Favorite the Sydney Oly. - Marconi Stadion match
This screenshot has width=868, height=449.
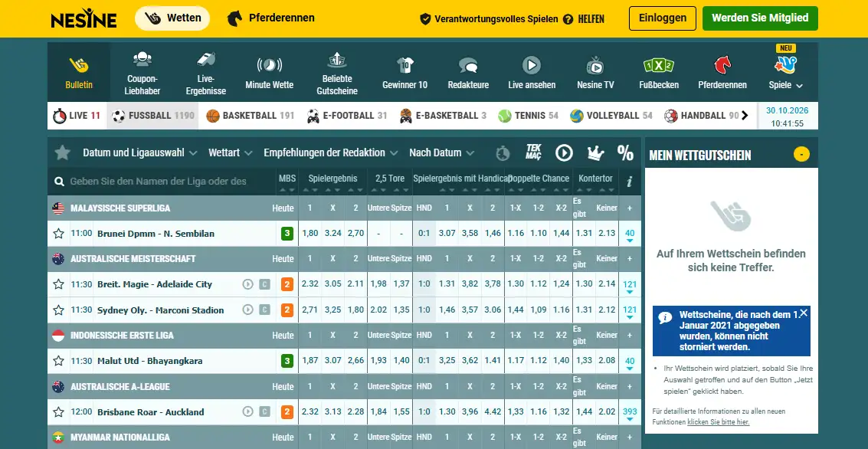pyautogui.click(x=58, y=310)
